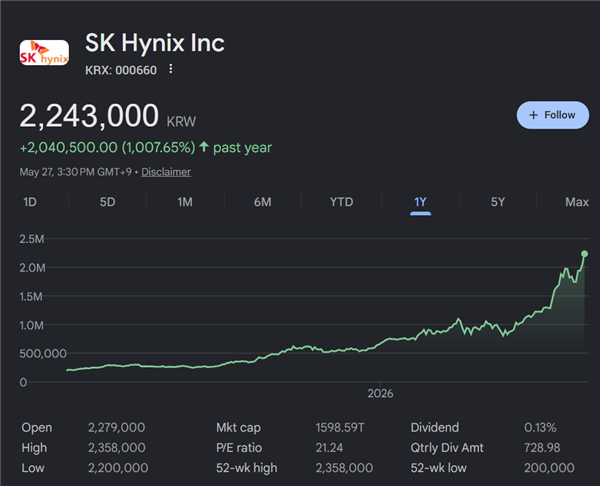The height and width of the screenshot is (486, 600).
Task: Open the Disclaimer link
Action: pyautogui.click(x=166, y=172)
